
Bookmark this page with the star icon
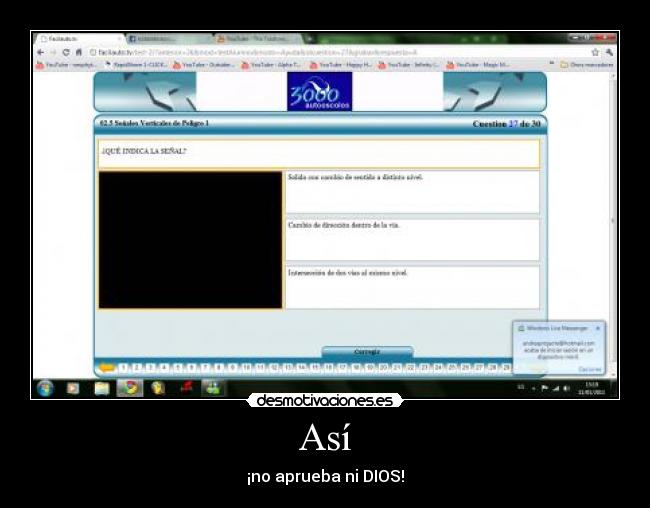tap(595, 52)
